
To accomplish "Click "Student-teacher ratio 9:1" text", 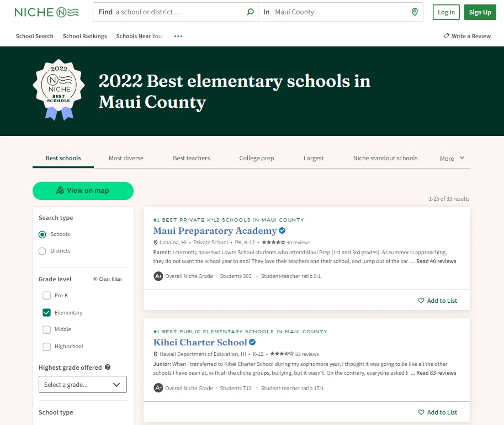I will pyautogui.click(x=291, y=276).
